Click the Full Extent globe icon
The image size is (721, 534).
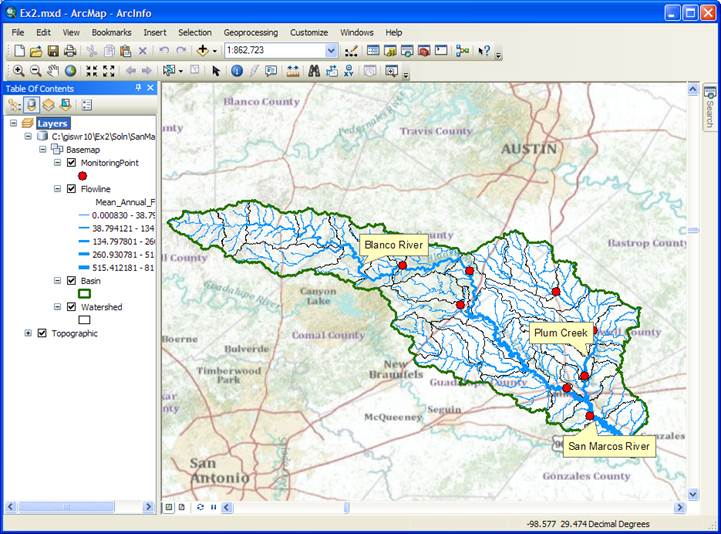click(x=70, y=71)
